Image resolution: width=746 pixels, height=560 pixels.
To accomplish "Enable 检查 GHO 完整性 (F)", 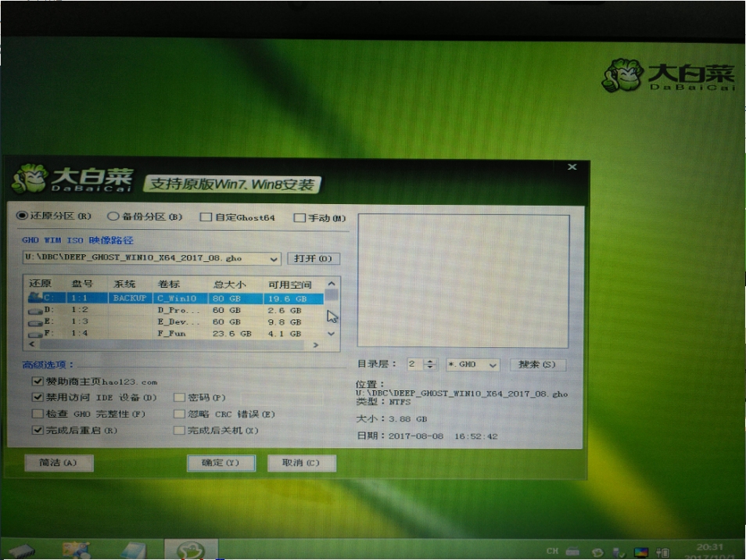I will point(38,414).
